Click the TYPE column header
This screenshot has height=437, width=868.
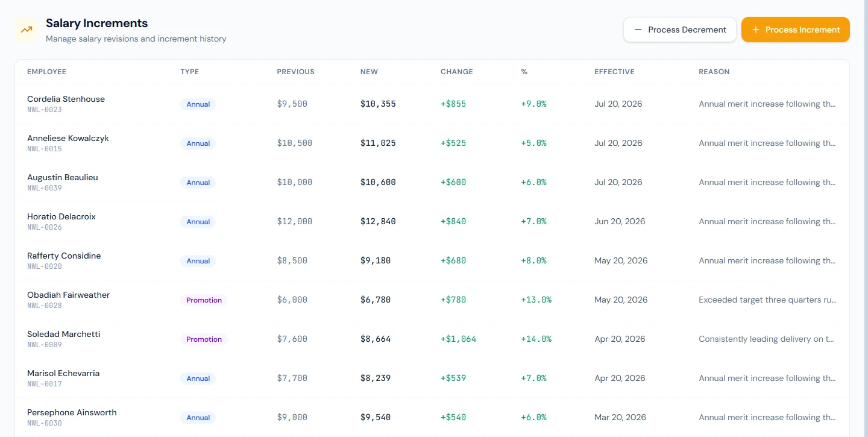click(190, 72)
